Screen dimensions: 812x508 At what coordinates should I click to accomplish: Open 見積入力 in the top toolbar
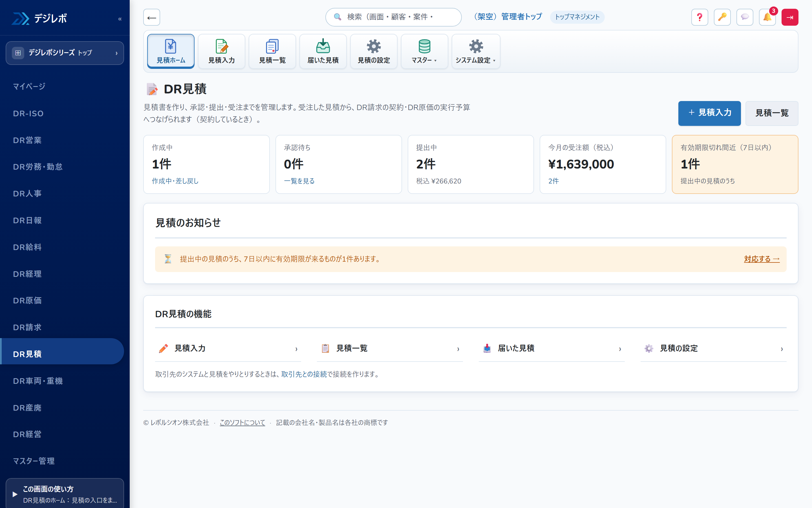point(221,51)
